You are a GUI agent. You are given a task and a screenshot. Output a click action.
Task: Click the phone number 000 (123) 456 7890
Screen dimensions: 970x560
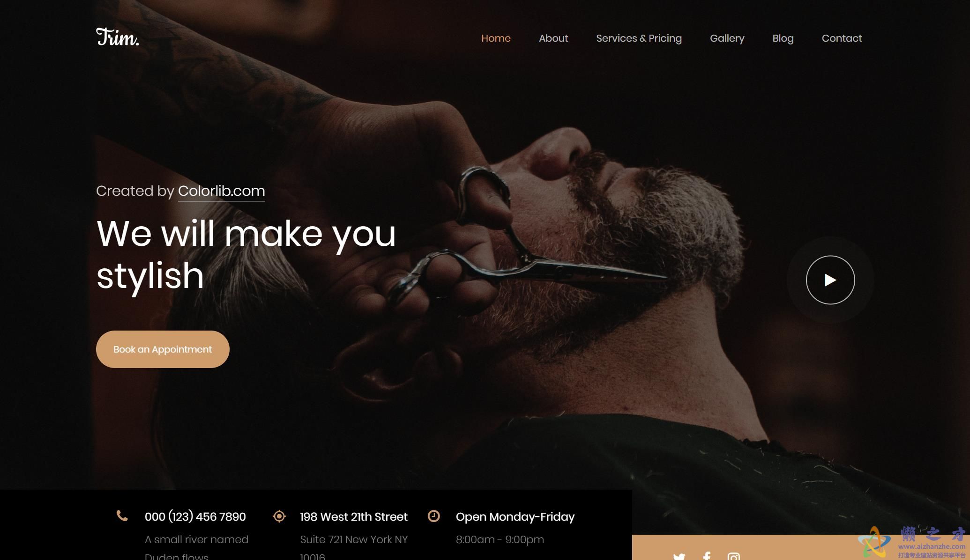[x=195, y=516]
